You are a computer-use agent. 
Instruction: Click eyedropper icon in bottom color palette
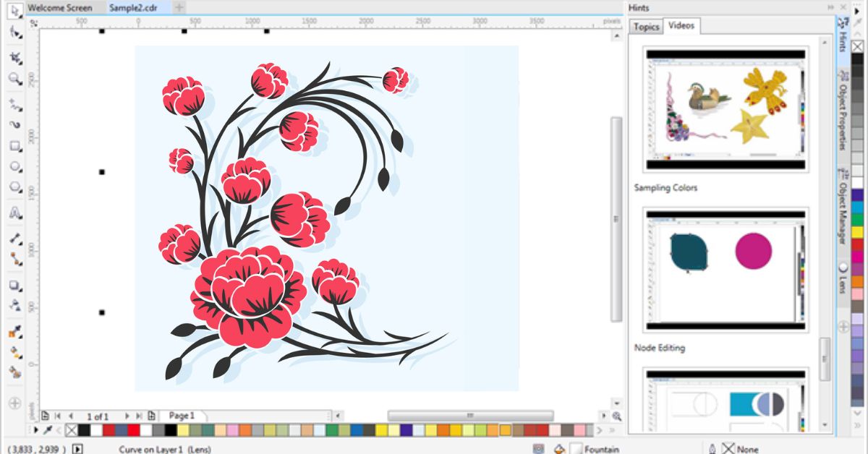pos(48,430)
